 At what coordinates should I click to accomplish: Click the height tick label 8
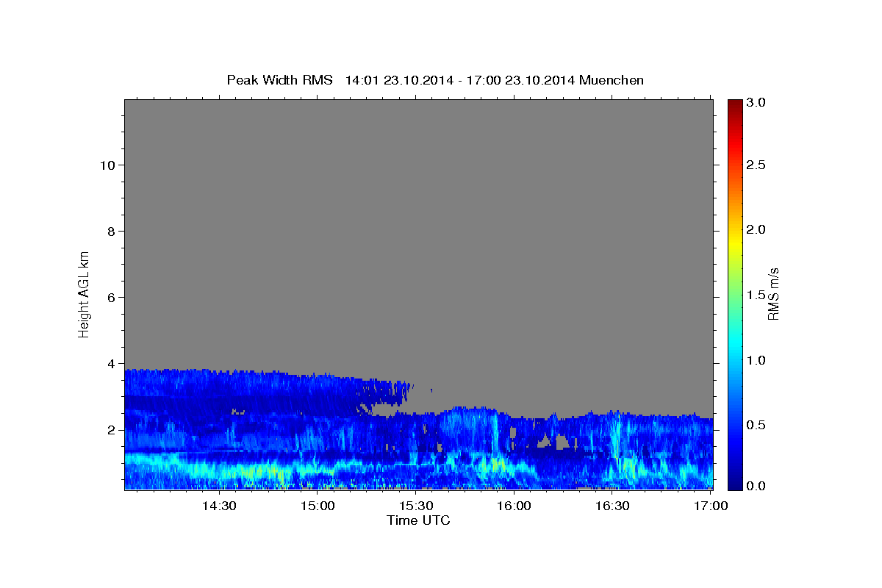[x=110, y=231]
